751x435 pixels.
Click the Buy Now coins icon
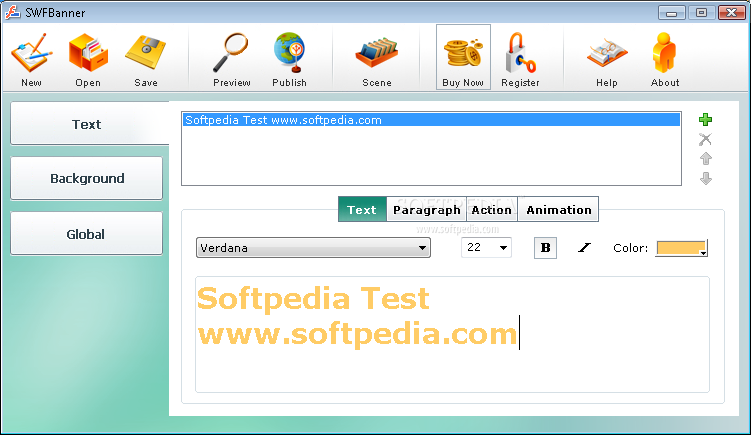[x=463, y=53]
